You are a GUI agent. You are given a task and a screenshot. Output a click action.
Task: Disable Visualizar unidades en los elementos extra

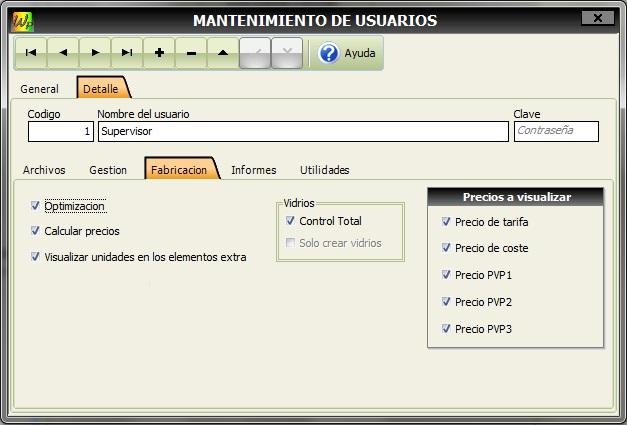(36, 257)
